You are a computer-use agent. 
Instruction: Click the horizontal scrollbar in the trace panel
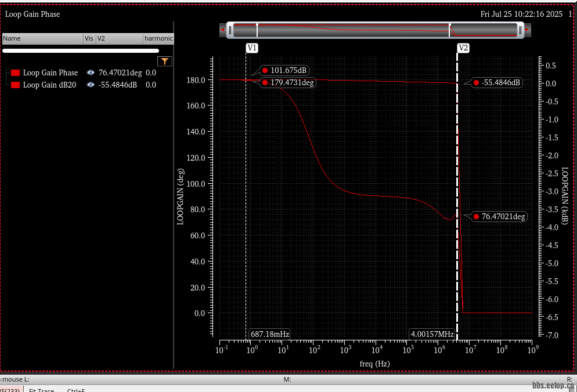pyautogui.click(x=81, y=51)
